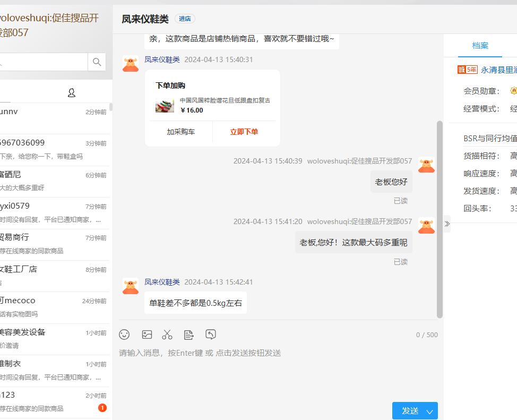Open the 档案 profile tab
The image size is (517, 420).
pyautogui.click(x=480, y=46)
